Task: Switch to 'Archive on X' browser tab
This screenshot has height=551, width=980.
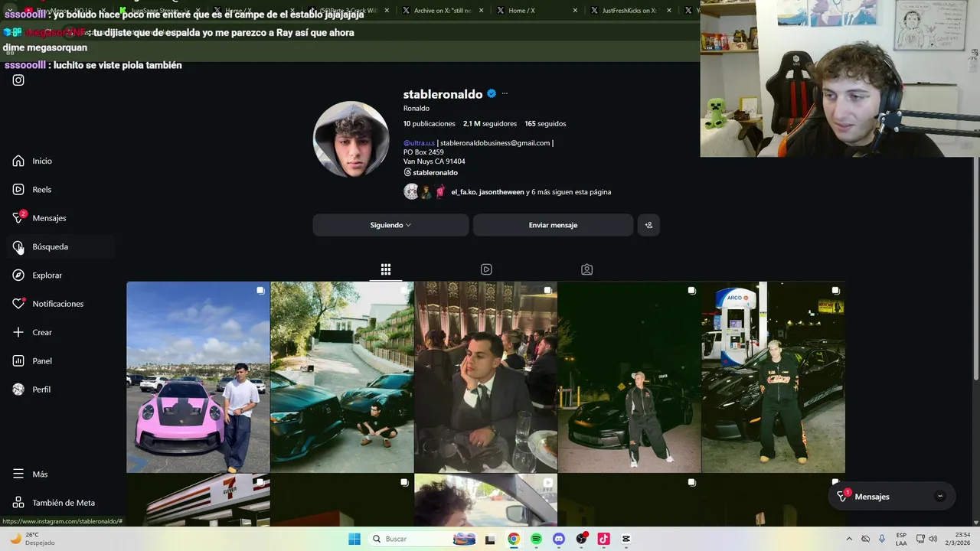Action: click(x=442, y=11)
